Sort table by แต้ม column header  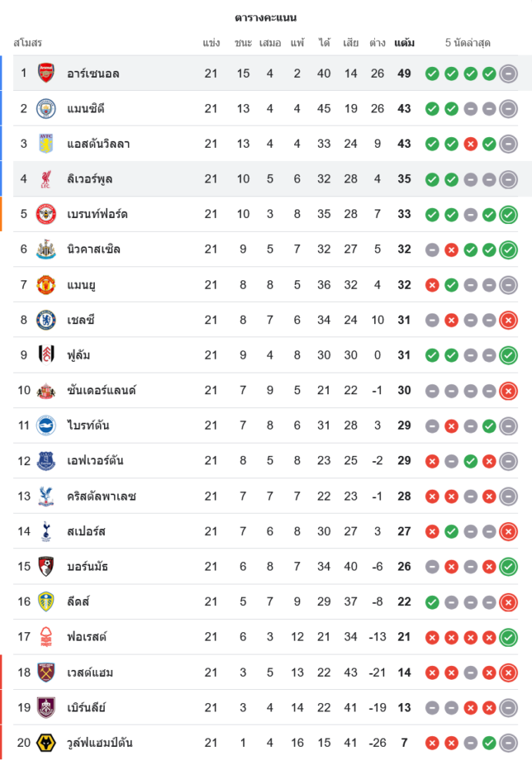[x=404, y=43]
